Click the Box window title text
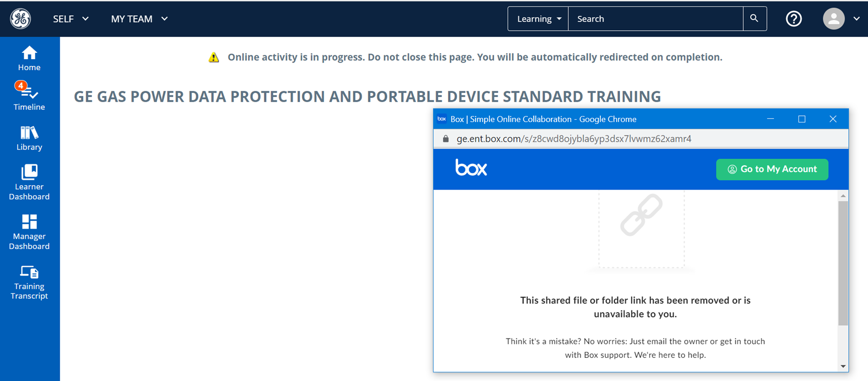The image size is (868, 381). coord(543,119)
